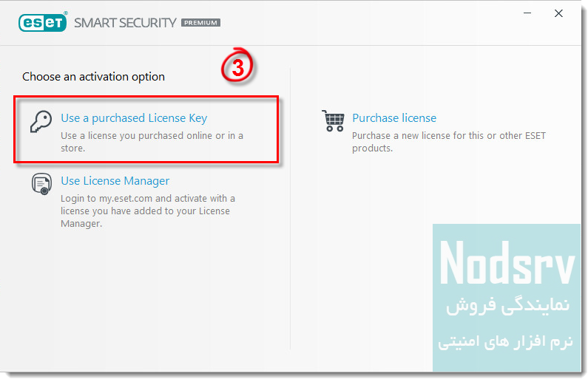The image size is (588, 379).
Task: Click the Nodsrv watermark text
Action: [507, 263]
